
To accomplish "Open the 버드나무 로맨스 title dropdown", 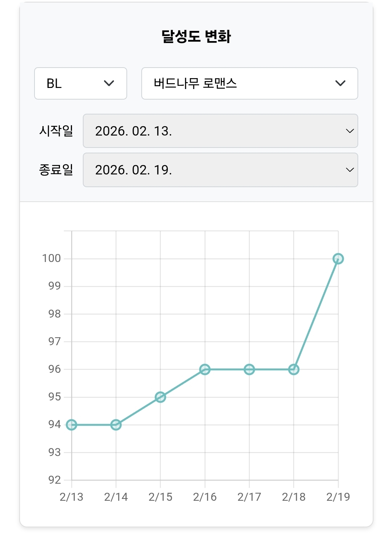I will (x=249, y=83).
